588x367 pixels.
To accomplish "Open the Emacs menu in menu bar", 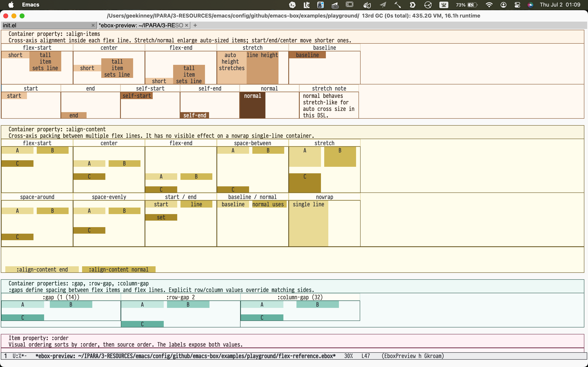I will pyautogui.click(x=31, y=5).
